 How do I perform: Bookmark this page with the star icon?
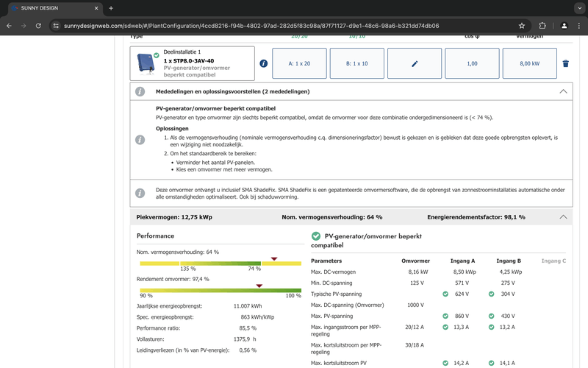pyautogui.click(x=521, y=25)
